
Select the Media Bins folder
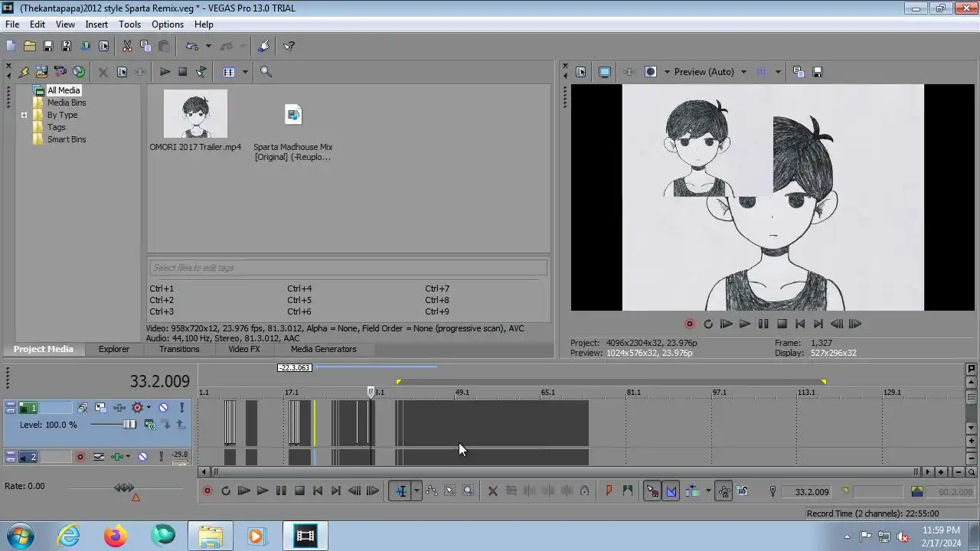[67, 103]
